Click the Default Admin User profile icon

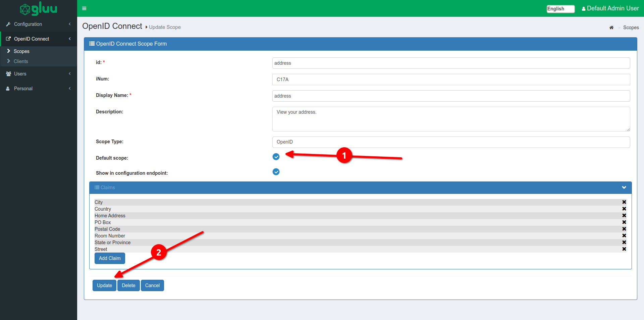pyautogui.click(x=584, y=9)
